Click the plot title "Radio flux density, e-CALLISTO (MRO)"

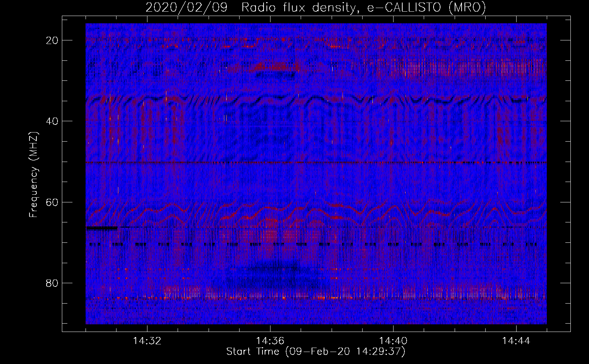(x=364, y=7)
